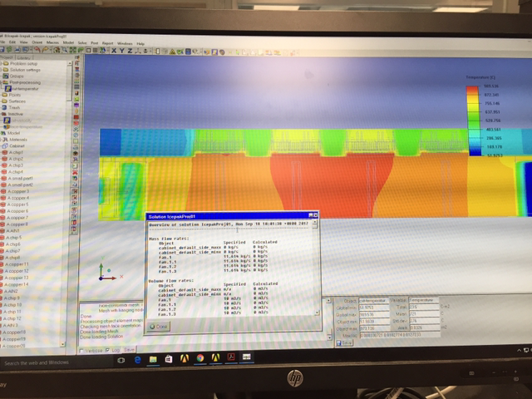This screenshot has width=532, height=399.
Task: Select the Zoom magnifier tool
Action: 64,50
